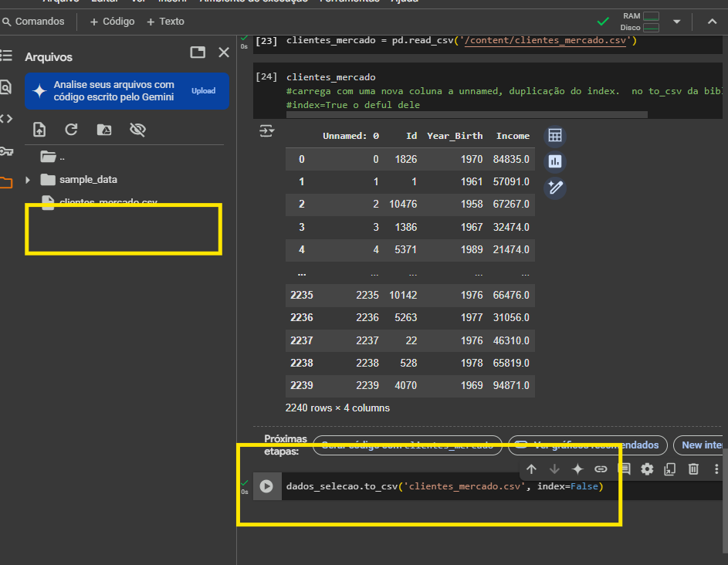Move the cell down
Image resolution: width=728 pixels, height=565 pixels.
click(554, 469)
